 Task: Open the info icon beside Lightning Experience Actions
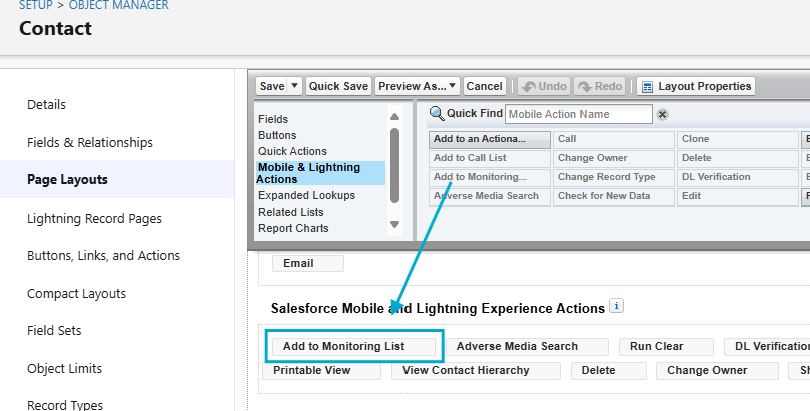(616, 306)
